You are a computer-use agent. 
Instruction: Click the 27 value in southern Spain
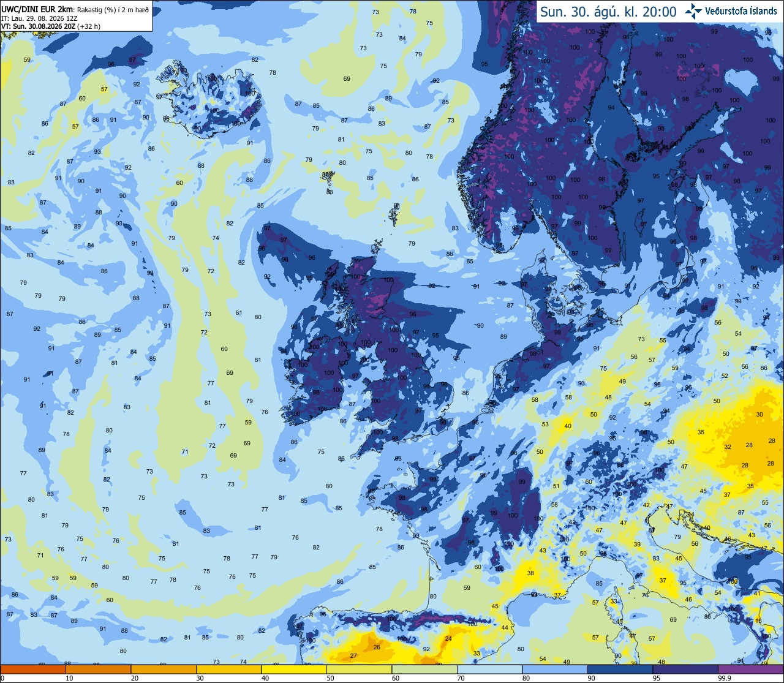pos(353,656)
